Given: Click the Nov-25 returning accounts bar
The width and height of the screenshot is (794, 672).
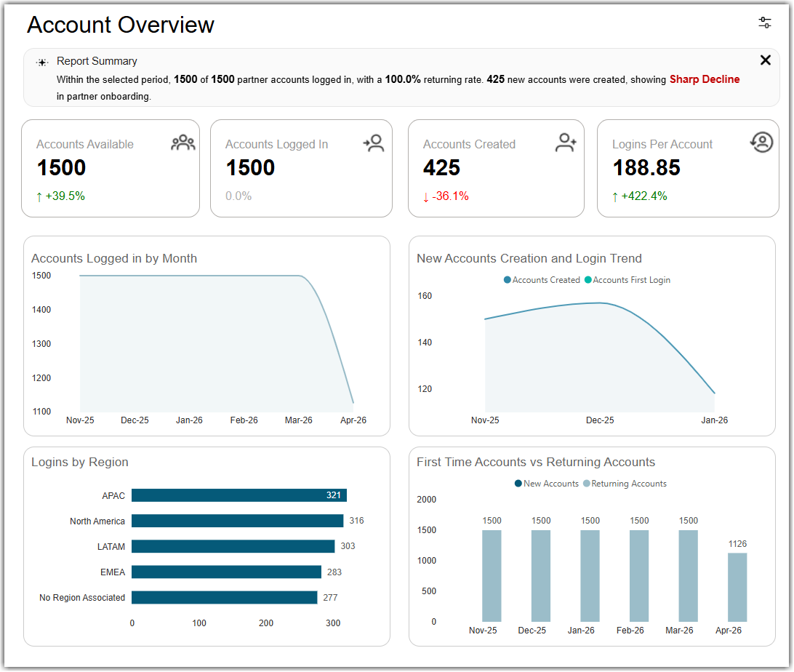Looking at the screenshot, I should pyautogui.click(x=492, y=576).
